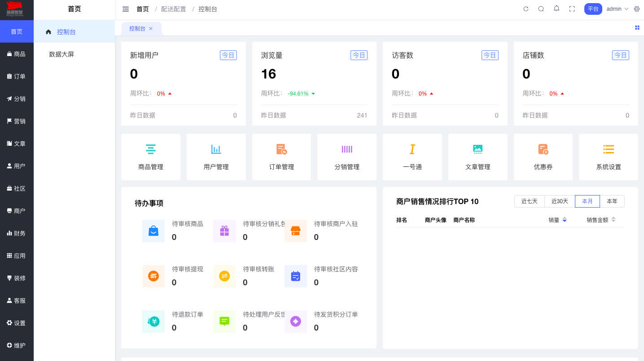Click 配送配置 breadcrumb
Viewport: 644px width, 361px height.
point(174,9)
